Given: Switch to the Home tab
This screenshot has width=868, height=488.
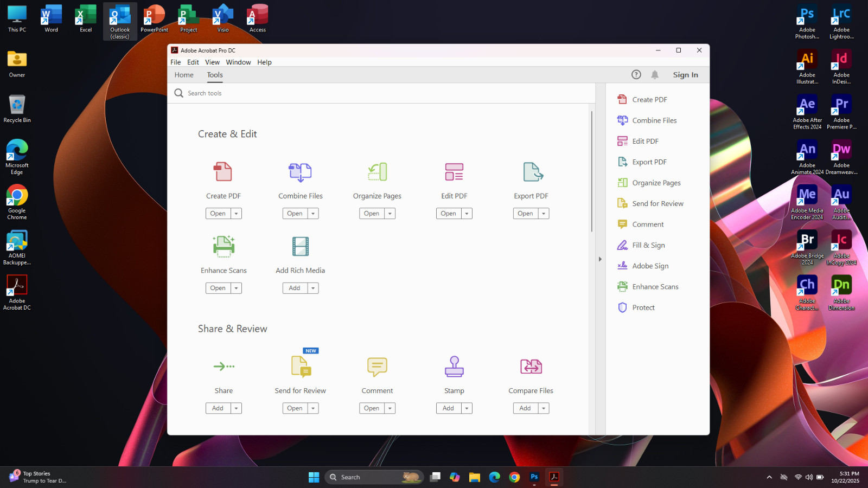Looking at the screenshot, I should [184, 75].
